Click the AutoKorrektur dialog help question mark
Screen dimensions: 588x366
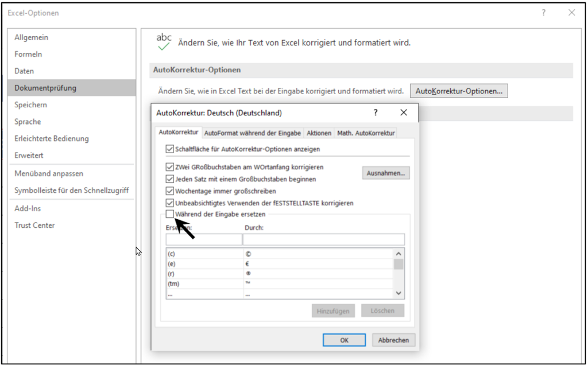[x=376, y=112]
